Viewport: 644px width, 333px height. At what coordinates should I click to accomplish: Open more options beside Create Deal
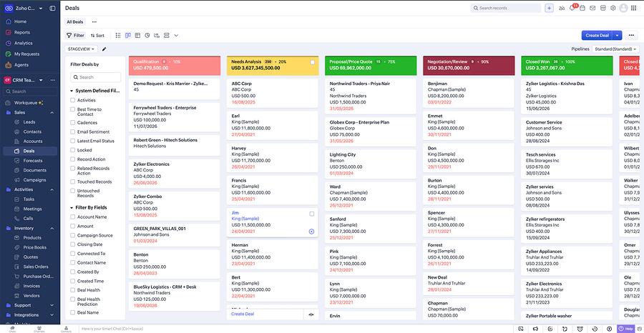(x=631, y=35)
